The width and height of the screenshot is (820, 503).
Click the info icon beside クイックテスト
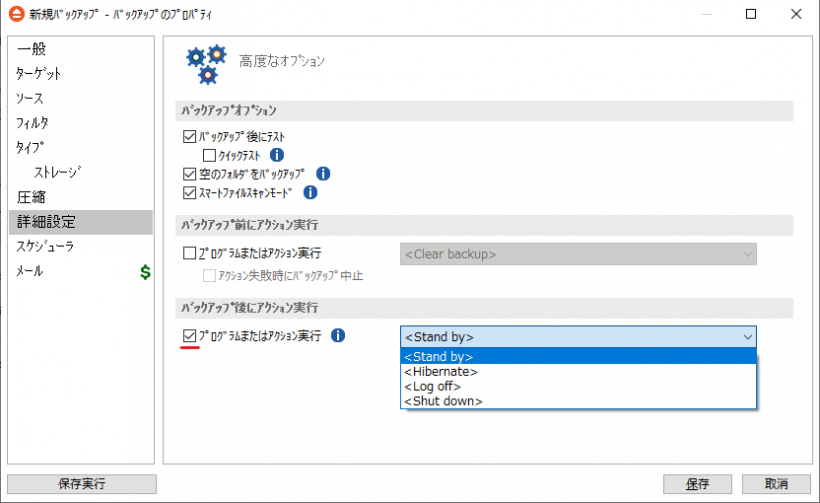(x=277, y=155)
